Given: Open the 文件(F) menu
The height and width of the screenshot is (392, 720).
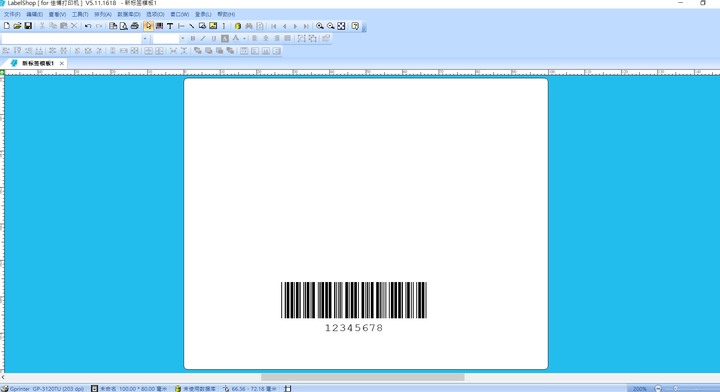Looking at the screenshot, I should (12, 14).
